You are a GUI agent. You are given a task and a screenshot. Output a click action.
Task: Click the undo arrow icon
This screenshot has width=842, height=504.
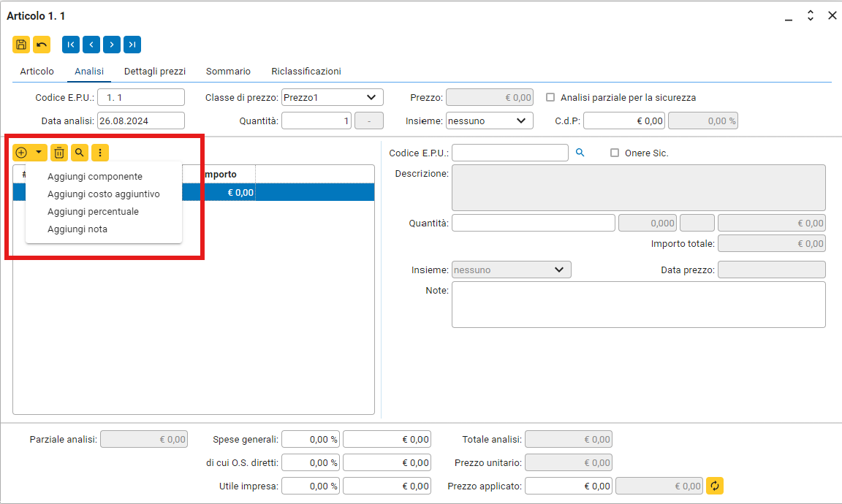click(x=42, y=45)
